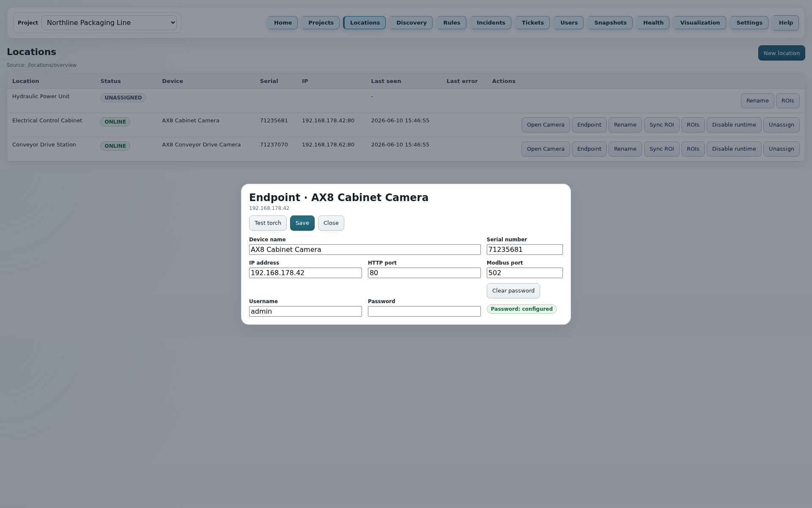Open Endpoint for Conveyor Drive Station

click(x=589, y=149)
